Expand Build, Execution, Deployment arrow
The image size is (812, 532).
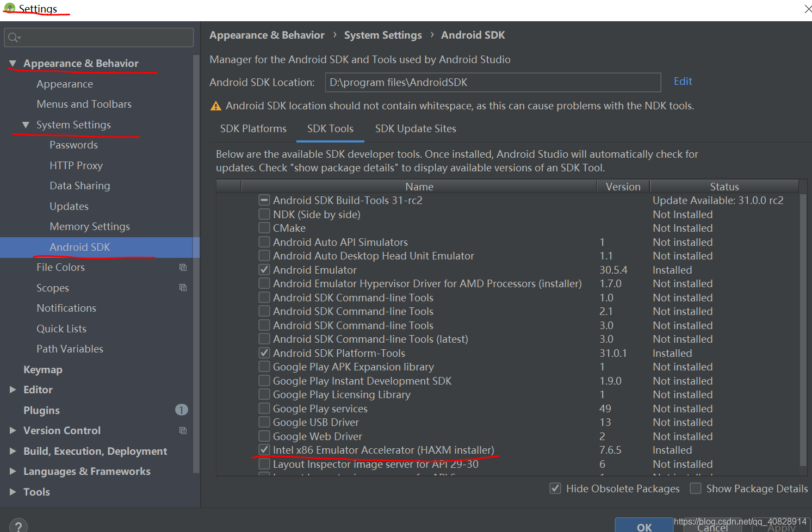[13, 451]
